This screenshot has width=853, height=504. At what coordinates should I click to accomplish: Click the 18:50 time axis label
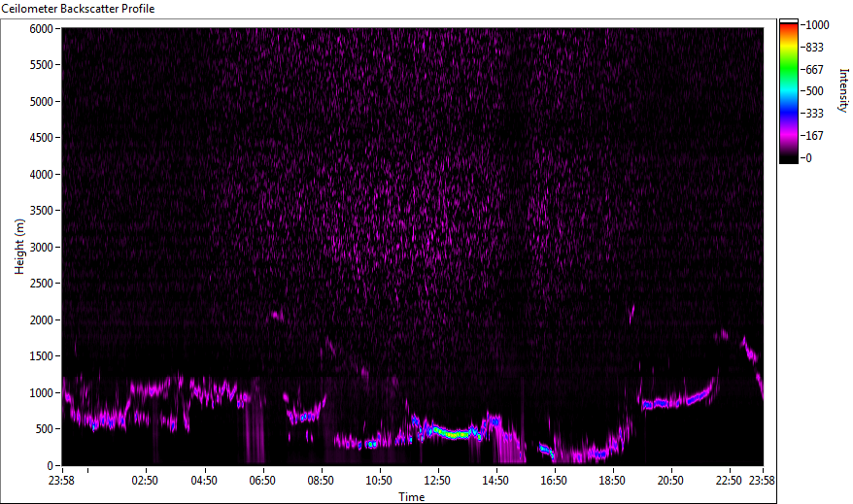click(612, 481)
